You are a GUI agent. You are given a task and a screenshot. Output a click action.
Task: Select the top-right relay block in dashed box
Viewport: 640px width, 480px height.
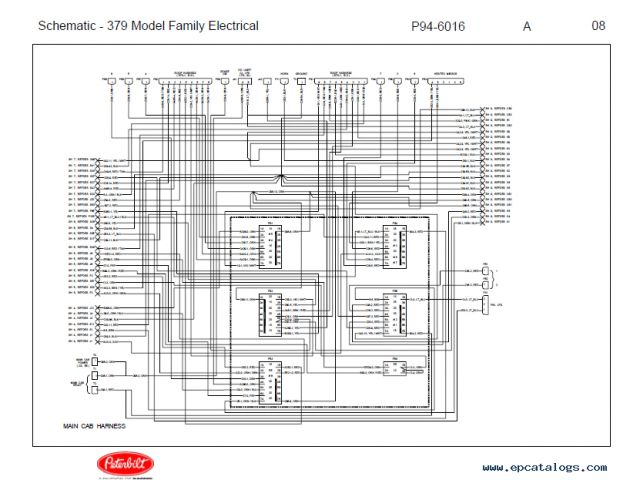pos(392,246)
